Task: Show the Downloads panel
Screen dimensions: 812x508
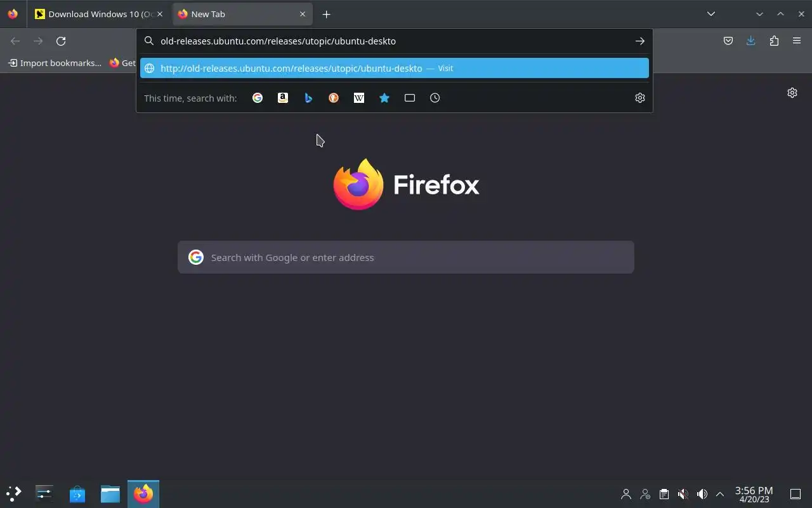Action: (x=751, y=41)
